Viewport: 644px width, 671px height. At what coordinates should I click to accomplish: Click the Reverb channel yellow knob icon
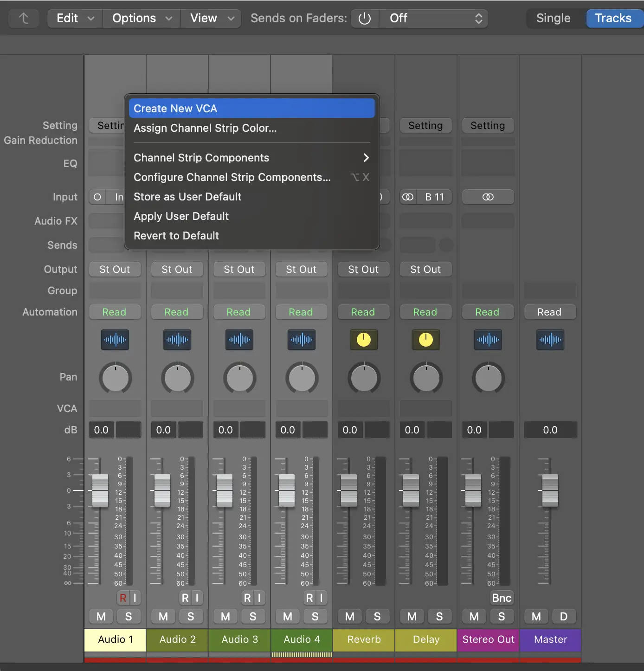coord(363,340)
